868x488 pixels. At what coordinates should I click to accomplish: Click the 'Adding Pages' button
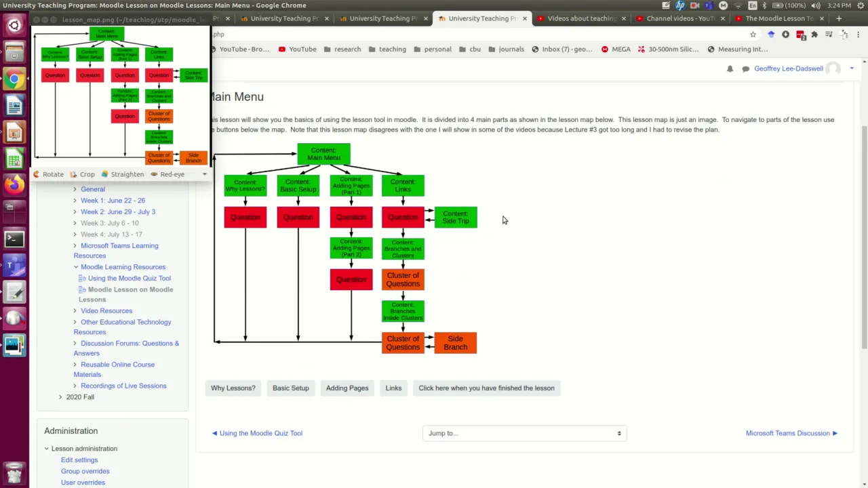(x=347, y=388)
